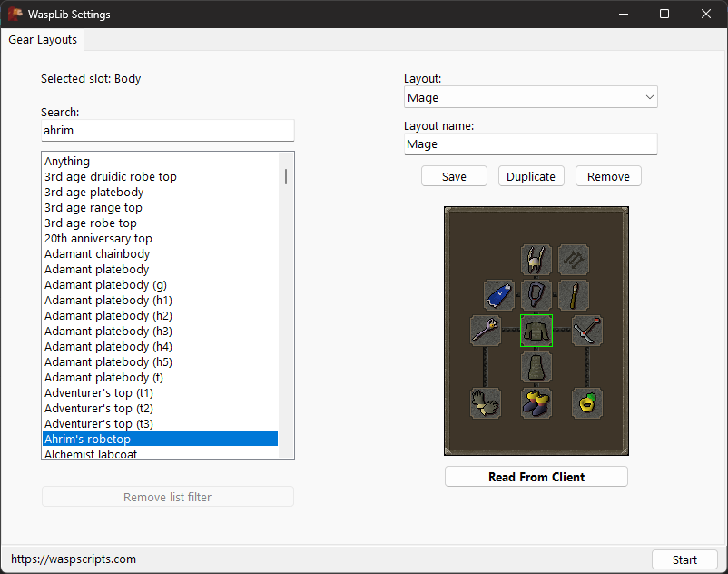Click the item list scrollbar thumb

286,176
